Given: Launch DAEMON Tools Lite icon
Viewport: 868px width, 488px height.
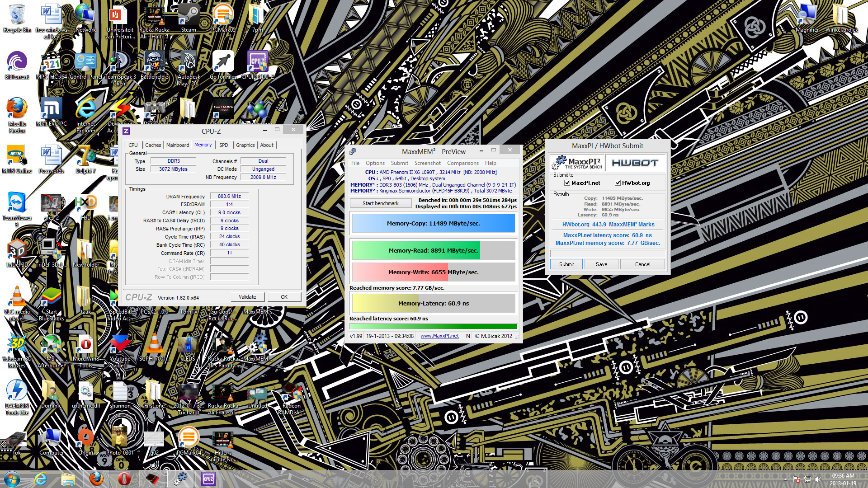Looking at the screenshot, I should [17, 397].
